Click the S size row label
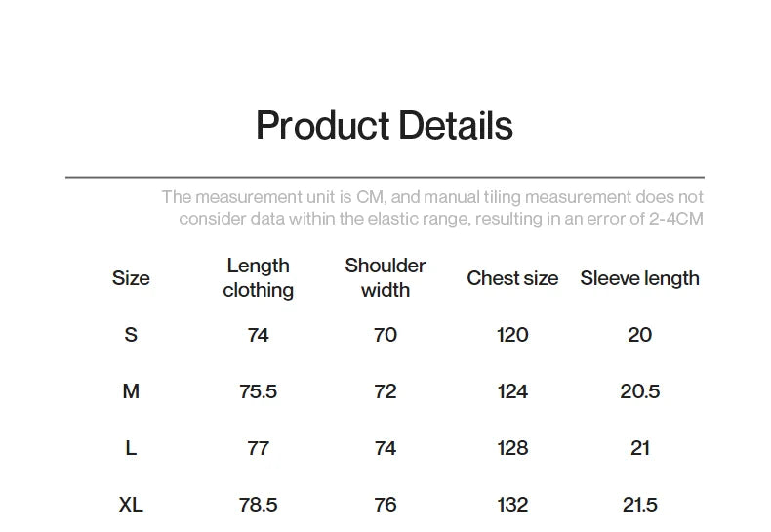Image resolution: width=771 pixels, height=532 pixels. [x=131, y=335]
